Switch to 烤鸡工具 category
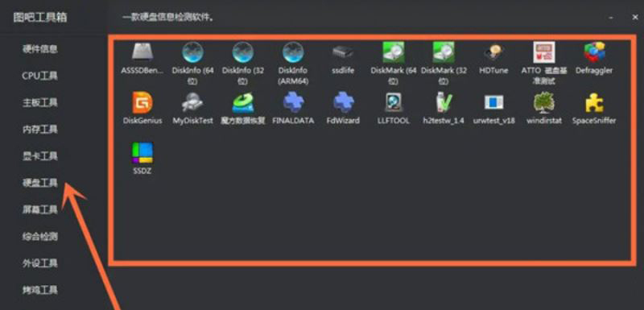Image resolution: width=644 pixels, height=310 pixels. [39, 291]
